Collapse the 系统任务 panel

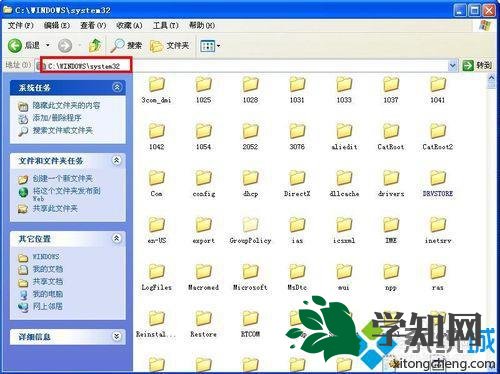tap(117, 87)
